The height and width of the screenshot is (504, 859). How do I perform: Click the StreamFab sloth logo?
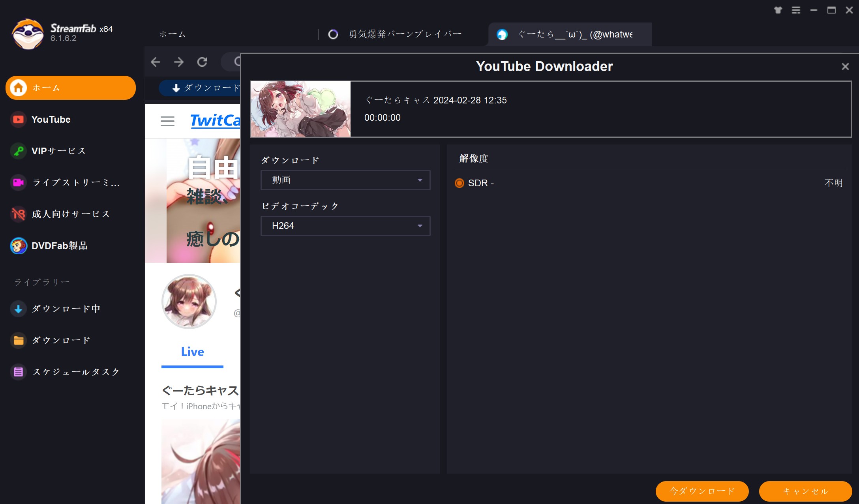click(x=28, y=34)
